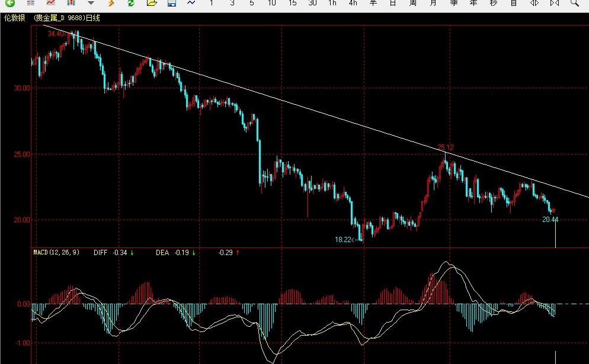Click the expand-horizontally double arrow icon
Viewport: 589px width, 364px height.
534,3
